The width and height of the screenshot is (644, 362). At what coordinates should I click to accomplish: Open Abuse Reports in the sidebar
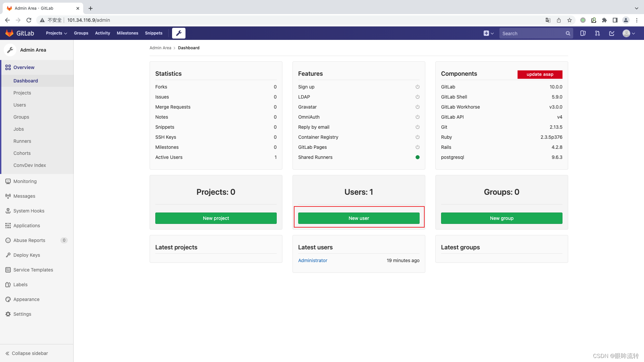37,240
